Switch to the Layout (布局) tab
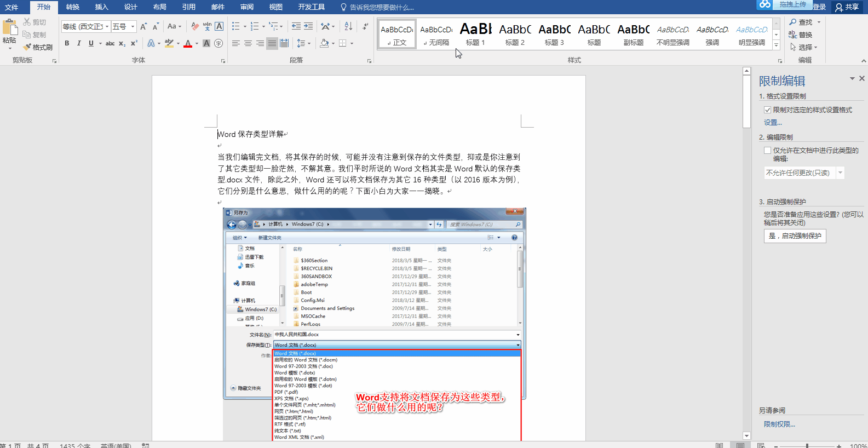 [159, 7]
